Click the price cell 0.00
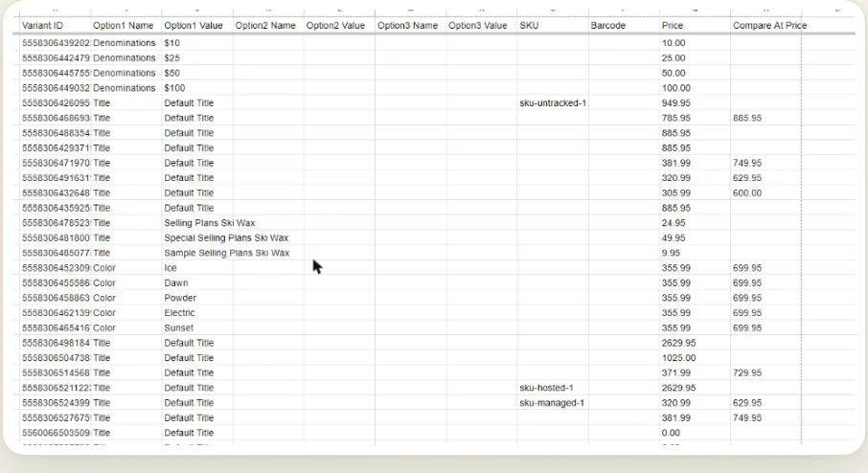868x473 pixels. pyautogui.click(x=695, y=433)
